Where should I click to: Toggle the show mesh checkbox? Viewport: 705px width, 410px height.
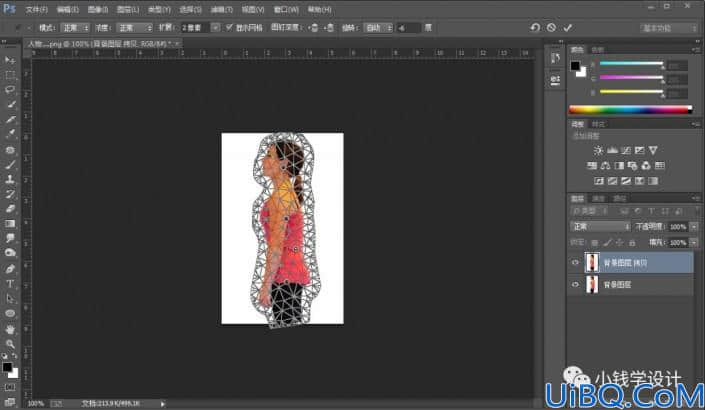(229, 27)
